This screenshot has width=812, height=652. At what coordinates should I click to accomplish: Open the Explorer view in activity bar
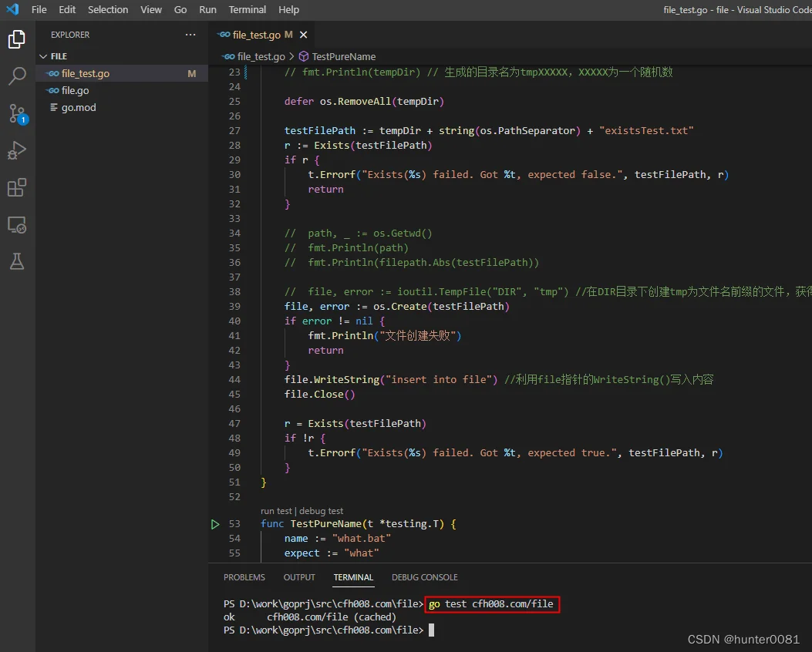(x=16, y=39)
